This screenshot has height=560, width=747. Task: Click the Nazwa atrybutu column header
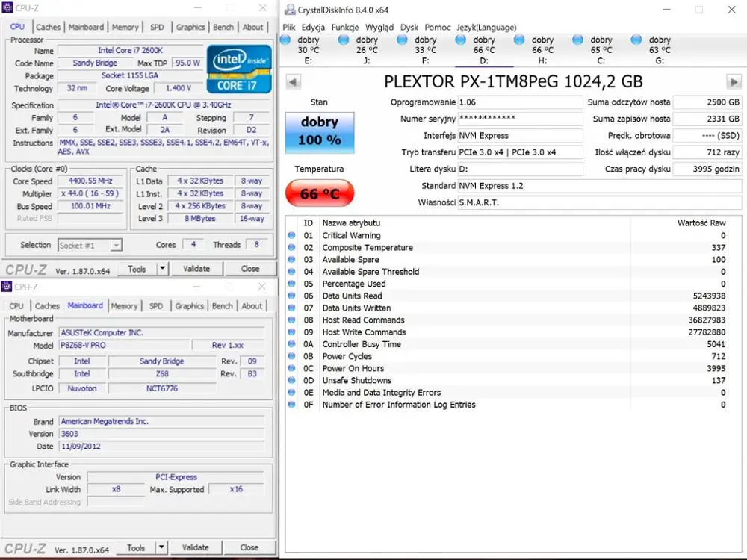coord(351,223)
